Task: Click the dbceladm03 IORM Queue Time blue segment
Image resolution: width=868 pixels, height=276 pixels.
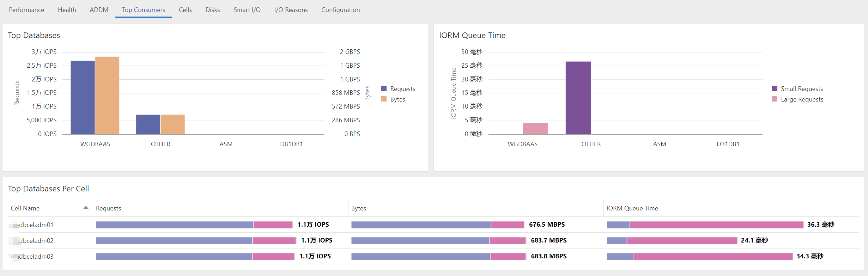Action: click(620, 257)
